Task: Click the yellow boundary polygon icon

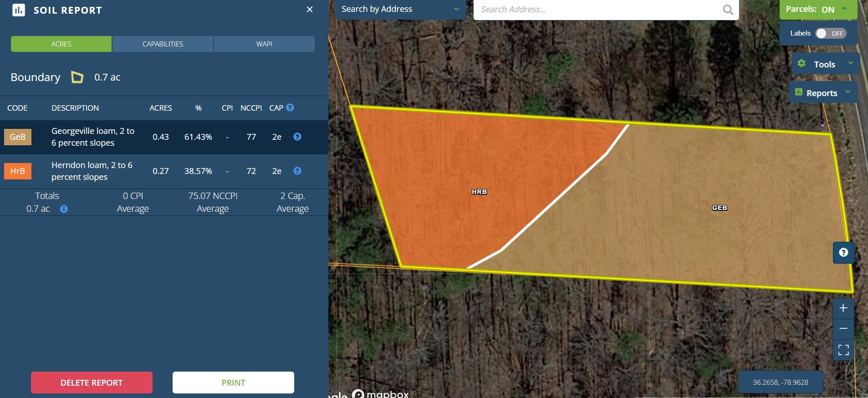Action: [x=77, y=77]
